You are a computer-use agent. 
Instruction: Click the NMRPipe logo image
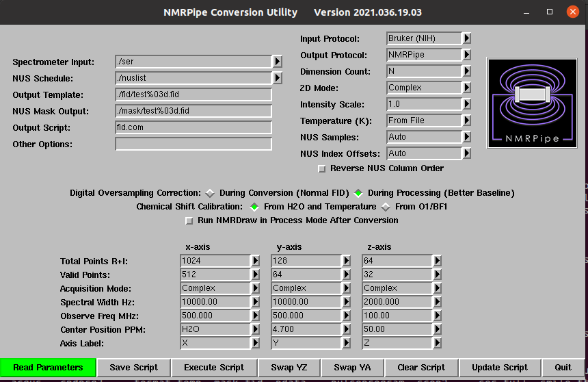pyautogui.click(x=532, y=103)
